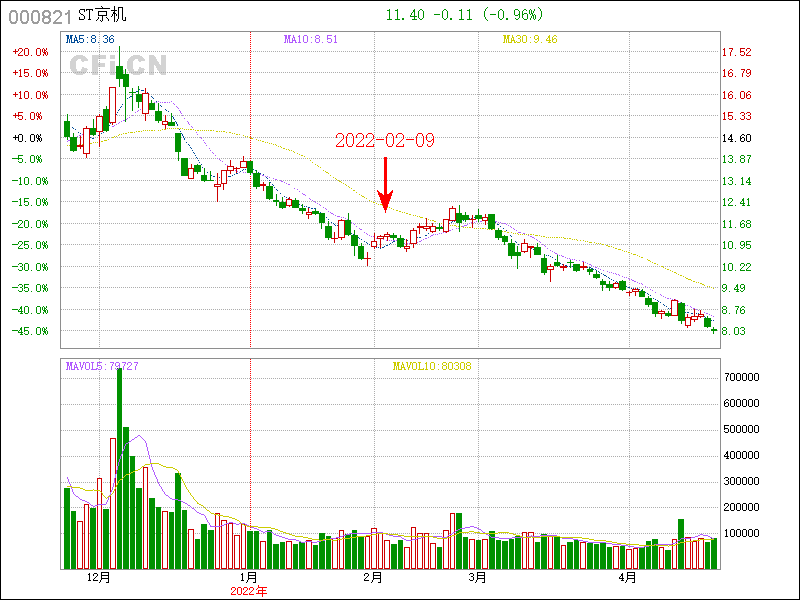Click the tallest green volume bar in December

[119, 468]
